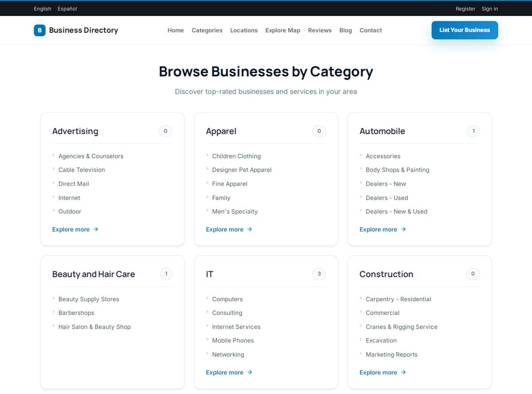Open the Construction category heading
532x394 pixels.
tap(386, 274)
